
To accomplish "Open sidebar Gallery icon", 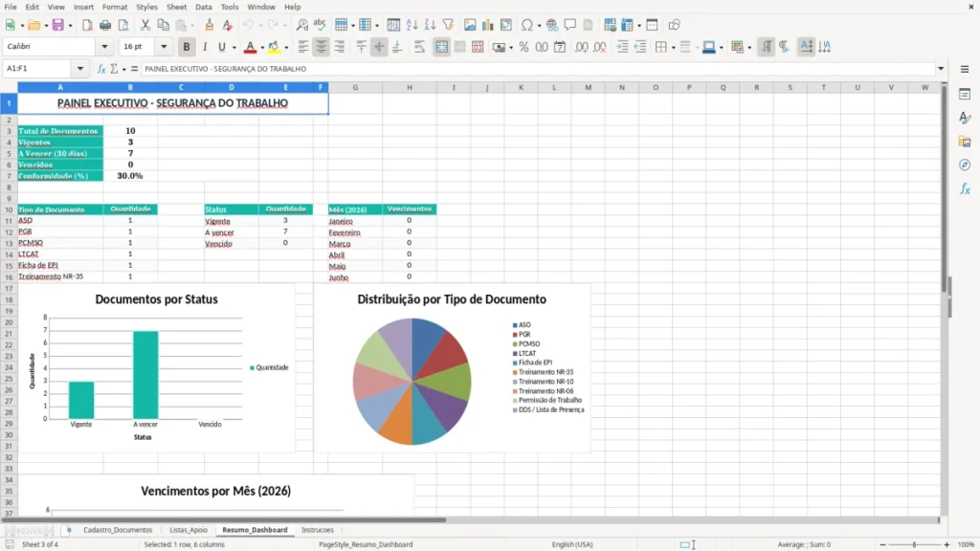I will coord(965,142).
